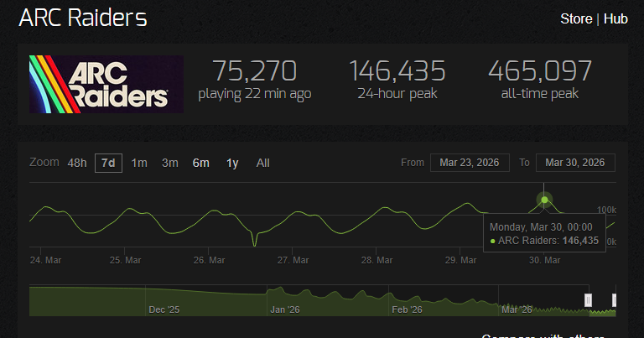Image resolution: width=644 pixels, height=338 pixels.
Task: Choose the 3m zoom option
Action: [170, 163]
